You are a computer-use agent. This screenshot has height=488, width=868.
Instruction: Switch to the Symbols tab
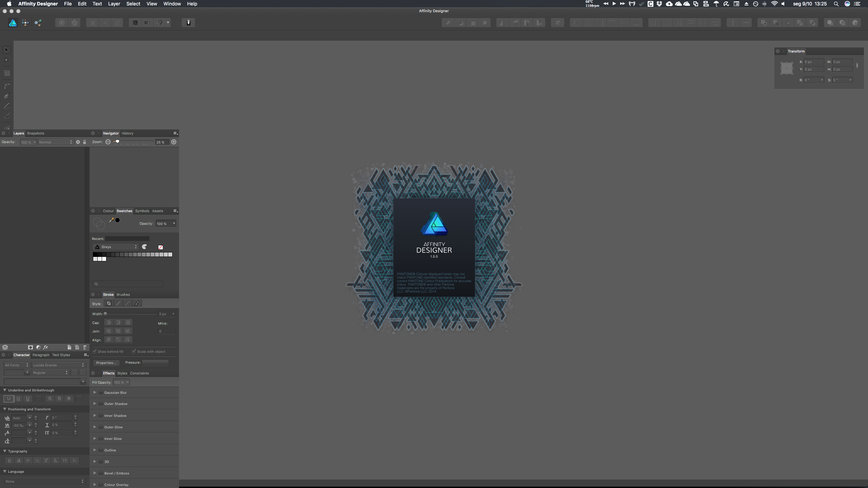[x=142, y=211]
